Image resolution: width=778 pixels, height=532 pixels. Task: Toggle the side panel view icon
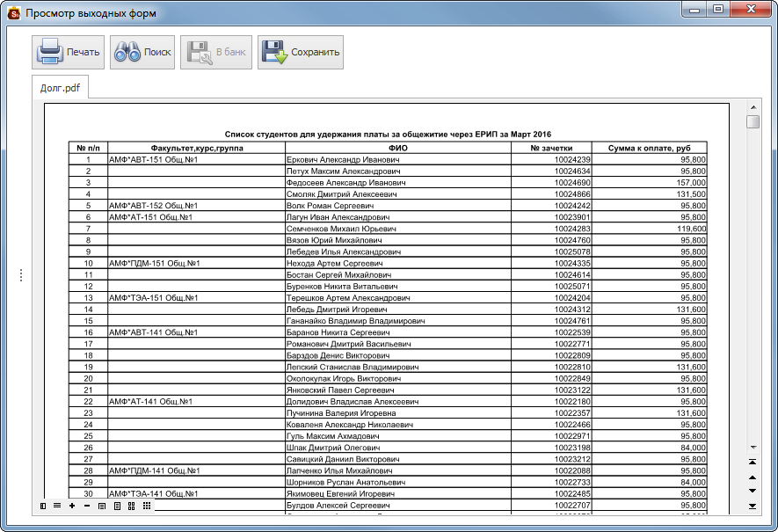click(x=43, y=506)
